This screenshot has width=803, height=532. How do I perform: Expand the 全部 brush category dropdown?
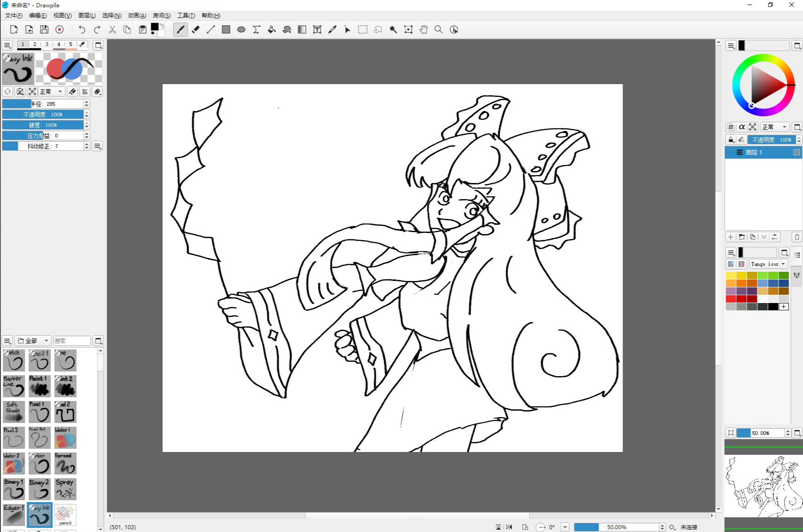click(33, 341)
